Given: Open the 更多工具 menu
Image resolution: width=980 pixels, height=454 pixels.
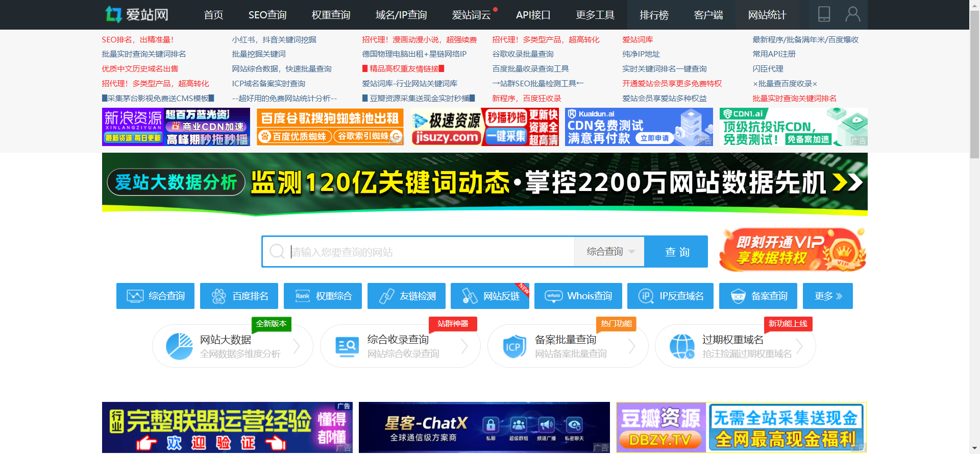Looking at the screenshot, I should [x=595, y=15].
